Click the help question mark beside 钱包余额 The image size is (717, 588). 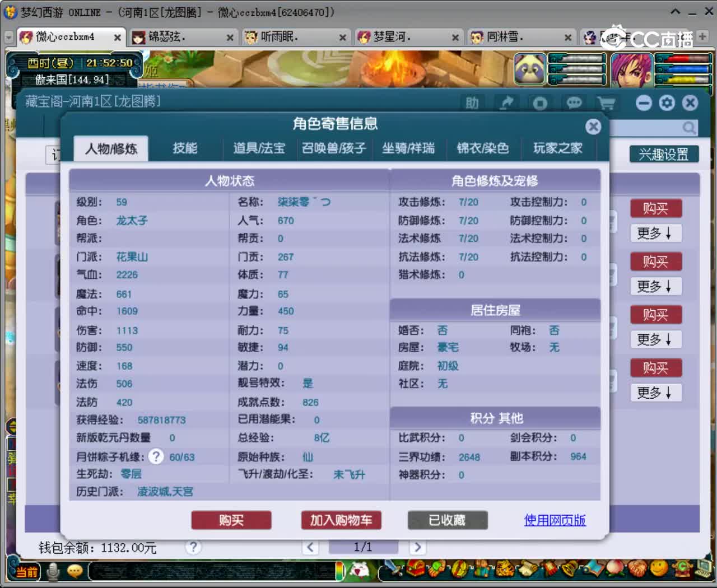pyautogui.click(x=193, y=547)
